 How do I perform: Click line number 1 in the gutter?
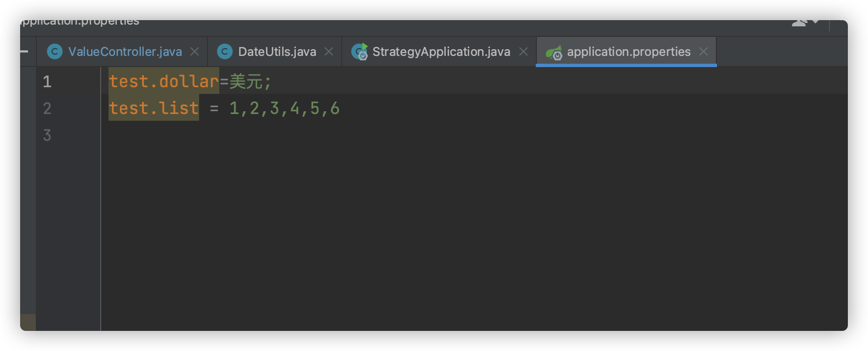click(x=47, y=81)
